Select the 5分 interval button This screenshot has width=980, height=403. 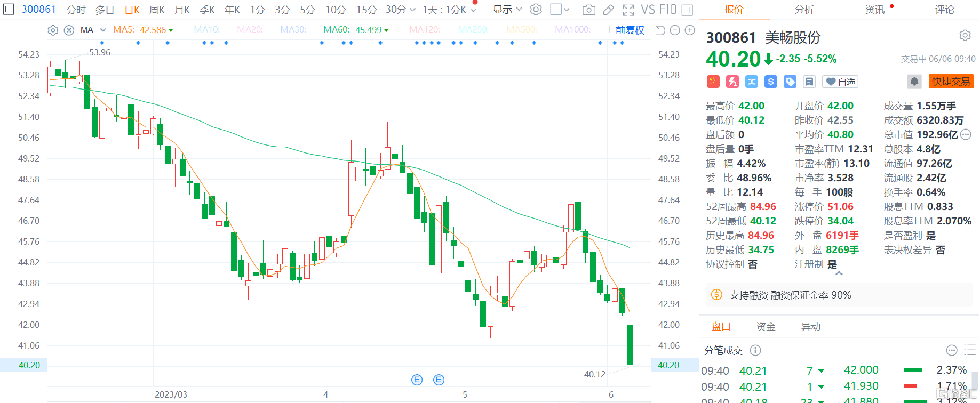[x=307, y=10]
